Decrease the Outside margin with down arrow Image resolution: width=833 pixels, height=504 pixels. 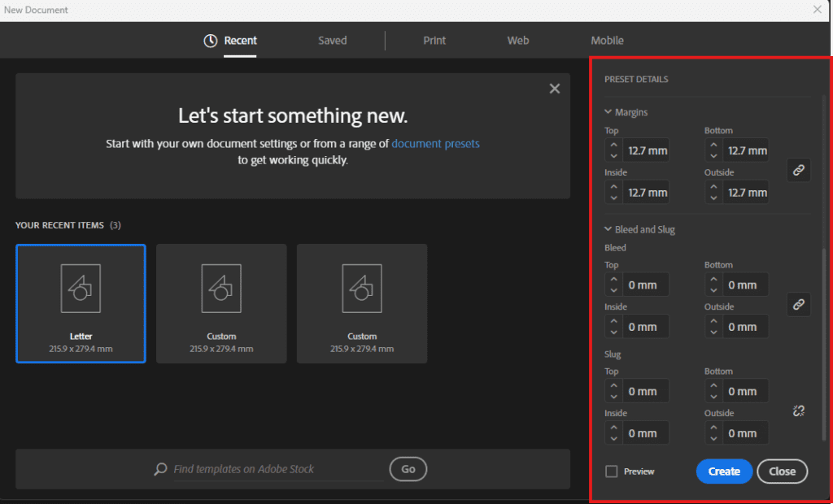click(713, 198)
